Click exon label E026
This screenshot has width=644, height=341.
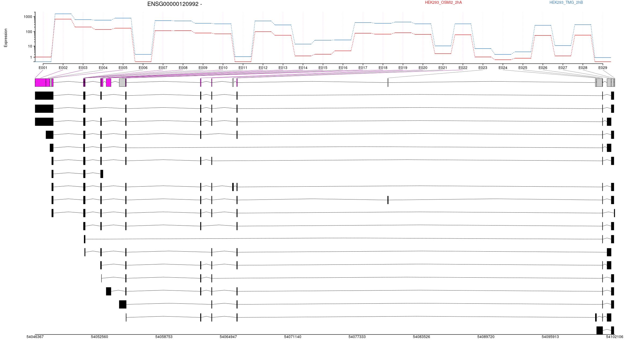[543, 68]
